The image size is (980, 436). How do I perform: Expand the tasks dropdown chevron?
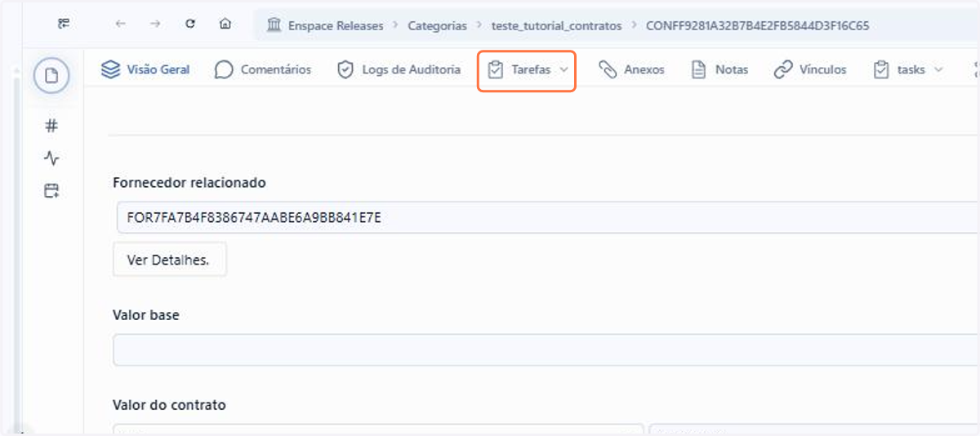point(938,69)
